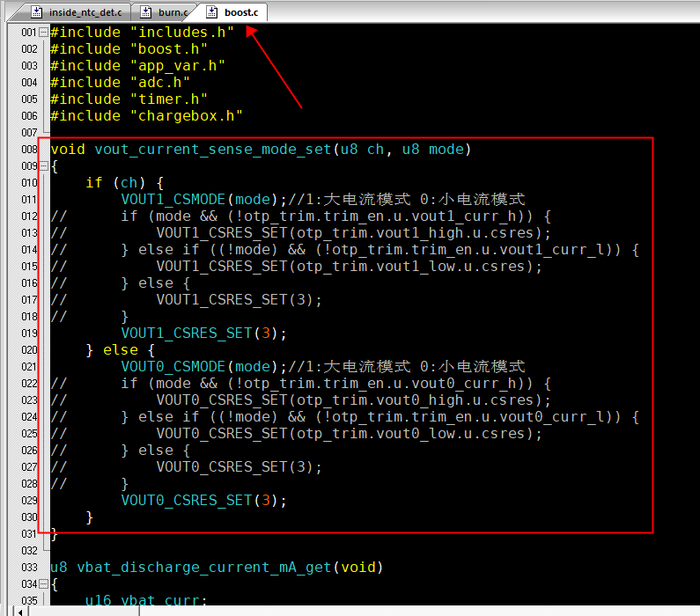Click the "adc.h" include string

click(160, 83)
